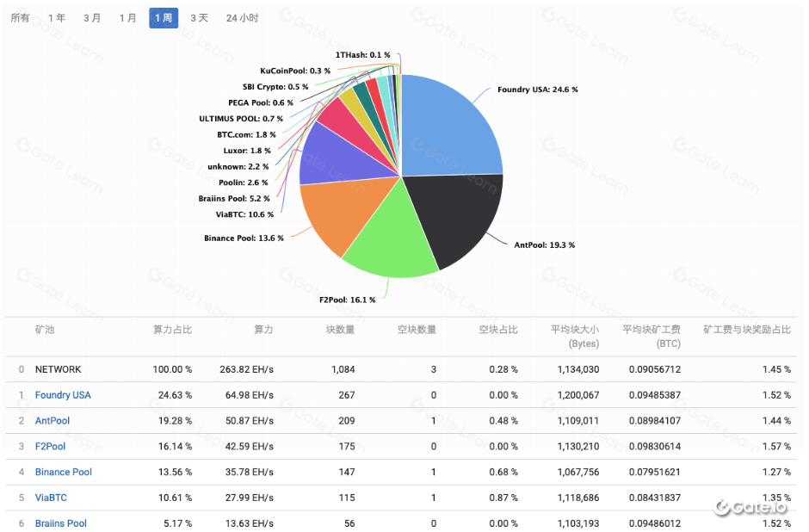
Task: Click the highlighted 1周 tab
Action: point(164,18)
